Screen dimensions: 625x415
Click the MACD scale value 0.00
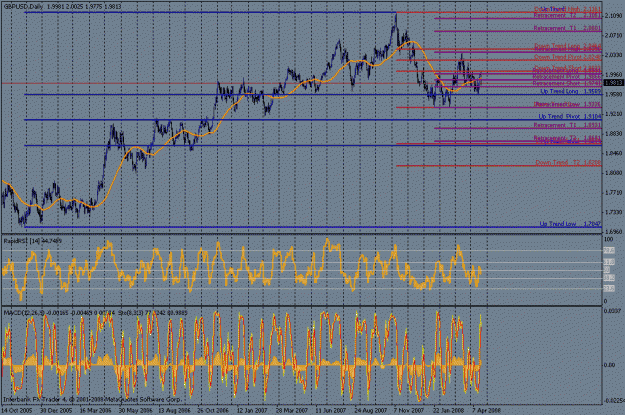point(610,365)
